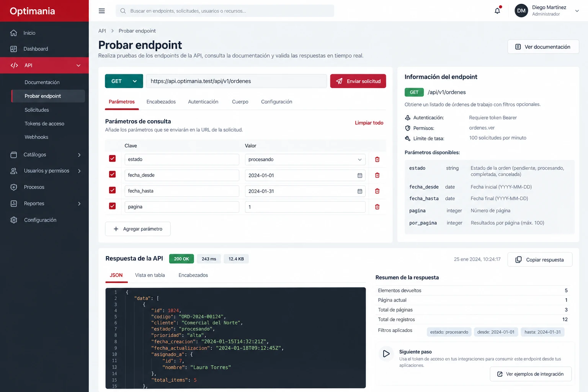Uncheck the estado parameter checkbox
Image resolution: width=588 pixels, height=392 pixels.
pos(112,158)
